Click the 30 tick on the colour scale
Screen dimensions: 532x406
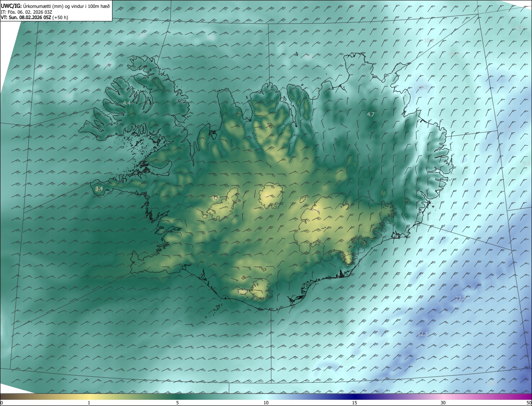coord(443,403)
